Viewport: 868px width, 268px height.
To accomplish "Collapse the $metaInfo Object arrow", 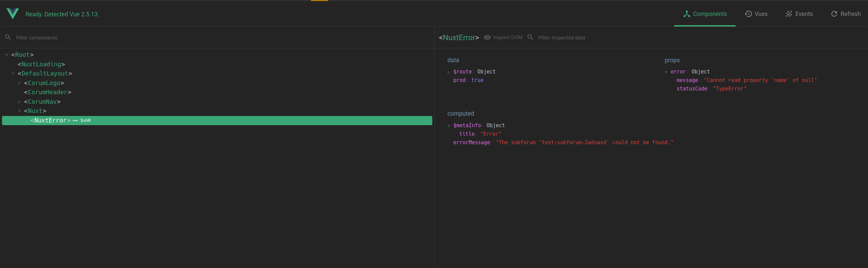I will point(449,126).
